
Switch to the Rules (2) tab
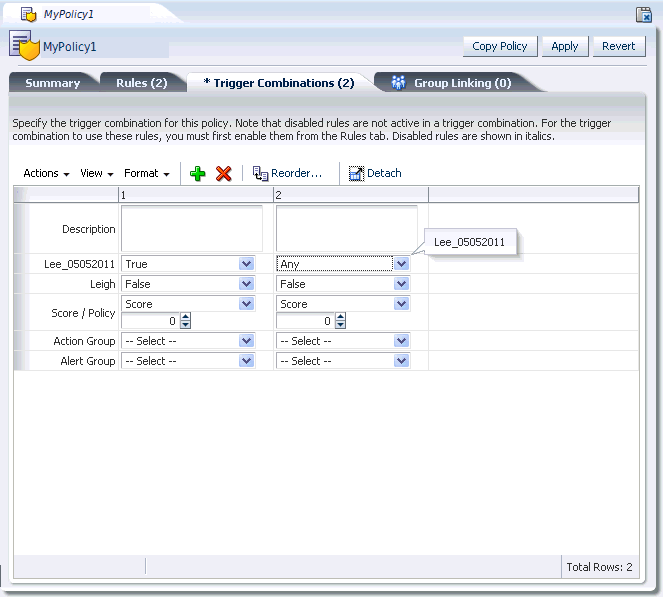click(x=142, y=83)
